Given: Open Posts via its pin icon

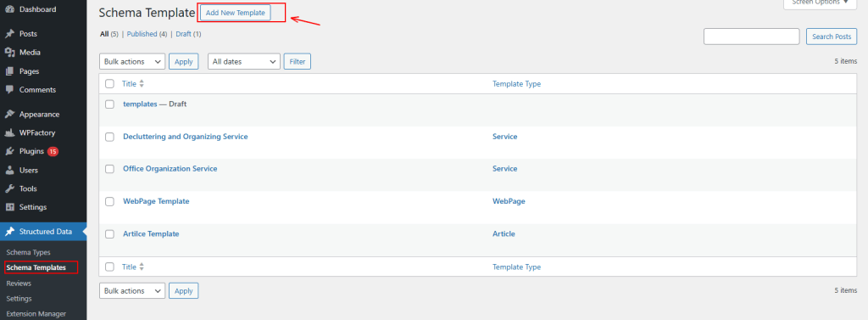Looking at the screenshot, I should 9,34.
